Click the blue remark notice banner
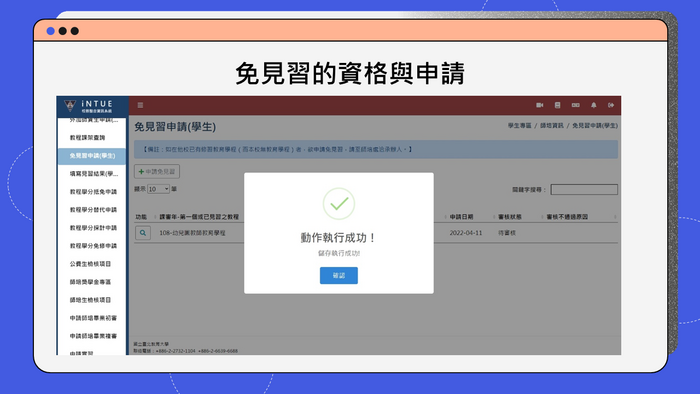The width and height of the screenshot is (700, 394). point(376,149)
